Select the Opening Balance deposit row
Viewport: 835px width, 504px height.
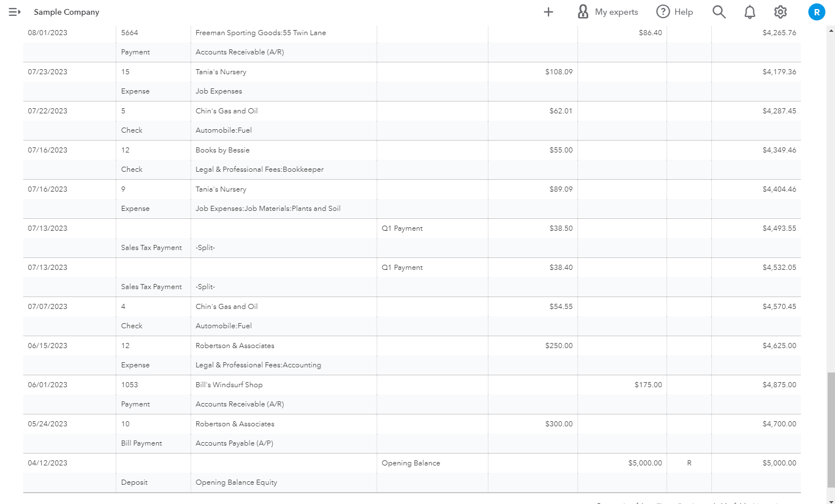[411, 463]
